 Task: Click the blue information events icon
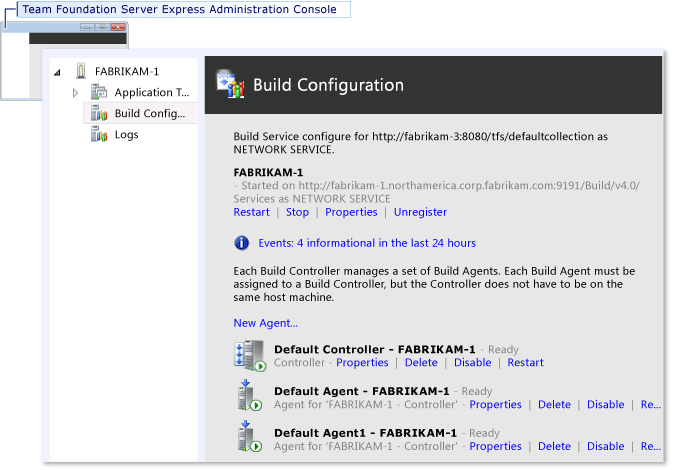tap(242, 243)
